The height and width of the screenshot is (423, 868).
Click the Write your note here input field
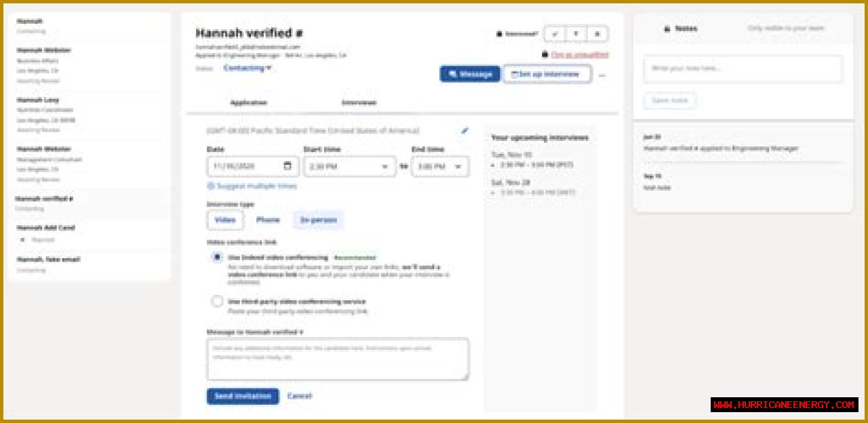743,68
